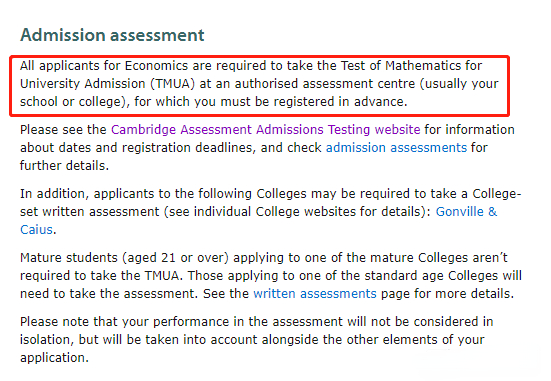Click the words Mature students
The height and width of the screenshot is (381, 551).
click(x=69, y=258)
